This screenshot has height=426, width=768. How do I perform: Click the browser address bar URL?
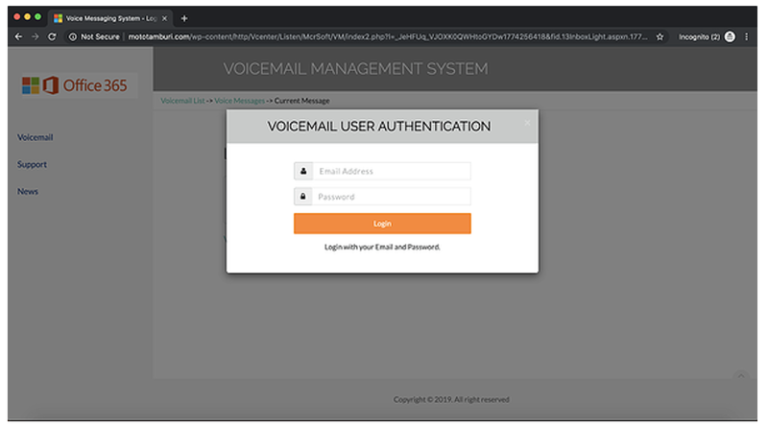click(x=388, y=37)
